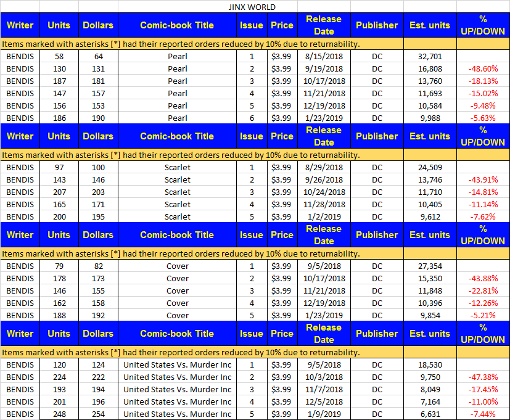
Task: Click dollars value 254
Action: [98, 414]
